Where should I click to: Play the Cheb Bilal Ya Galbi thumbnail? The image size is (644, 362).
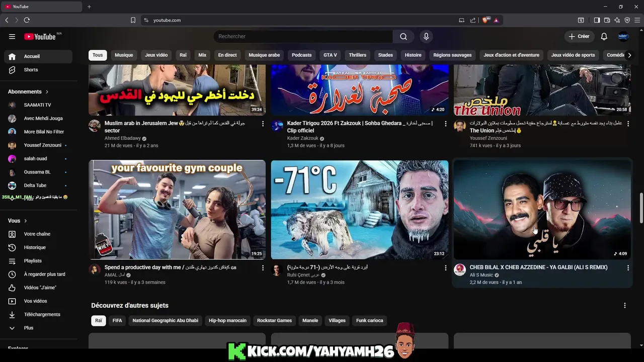click(x=542, y=210)
